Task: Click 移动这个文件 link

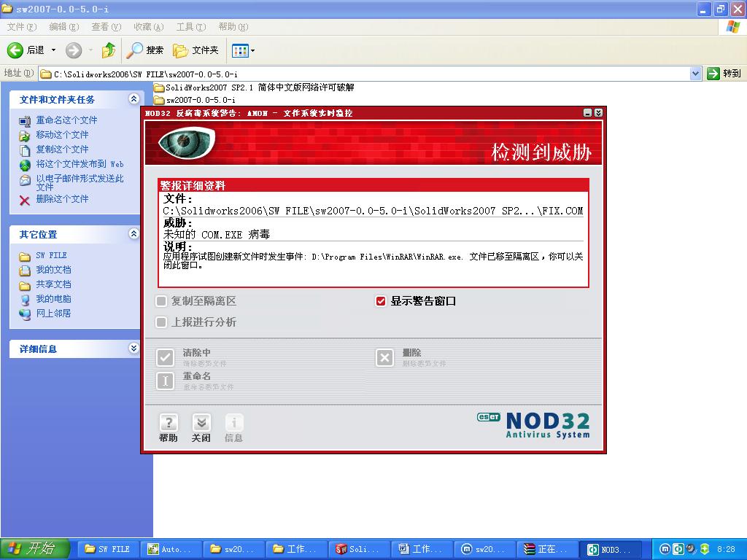Action: pos(63,135)
